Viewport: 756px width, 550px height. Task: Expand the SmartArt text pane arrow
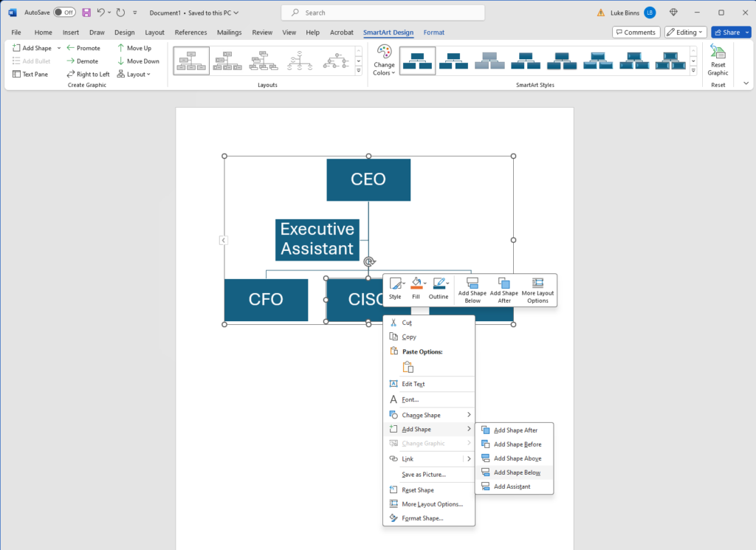(224, 240)
